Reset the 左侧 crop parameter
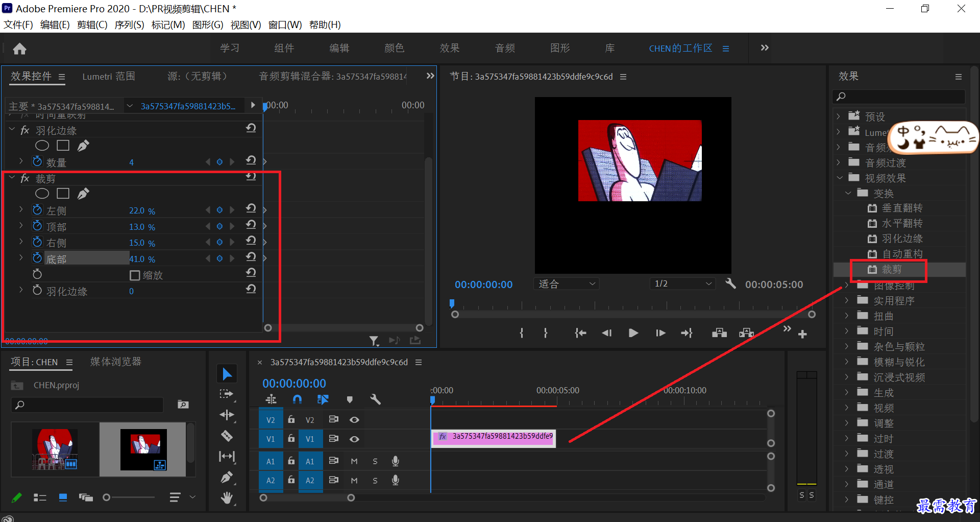Screen dimensions: 980x522 [251, 209]
